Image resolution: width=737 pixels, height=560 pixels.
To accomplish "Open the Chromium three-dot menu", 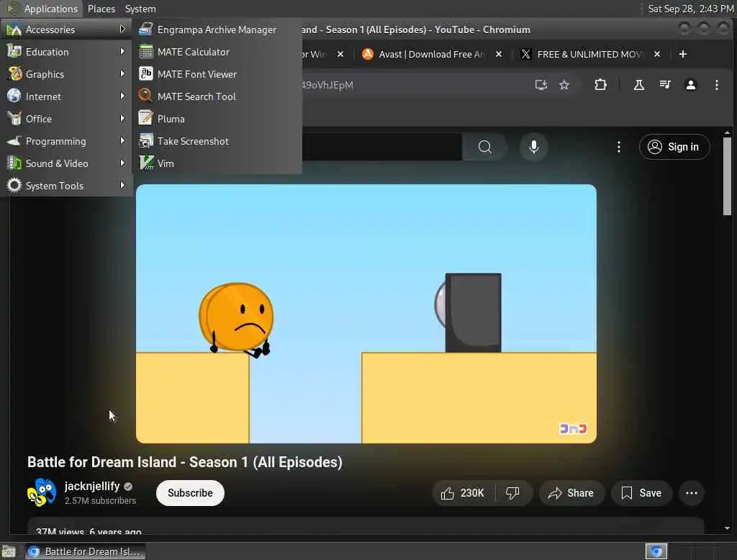I will tap(716, 85).
